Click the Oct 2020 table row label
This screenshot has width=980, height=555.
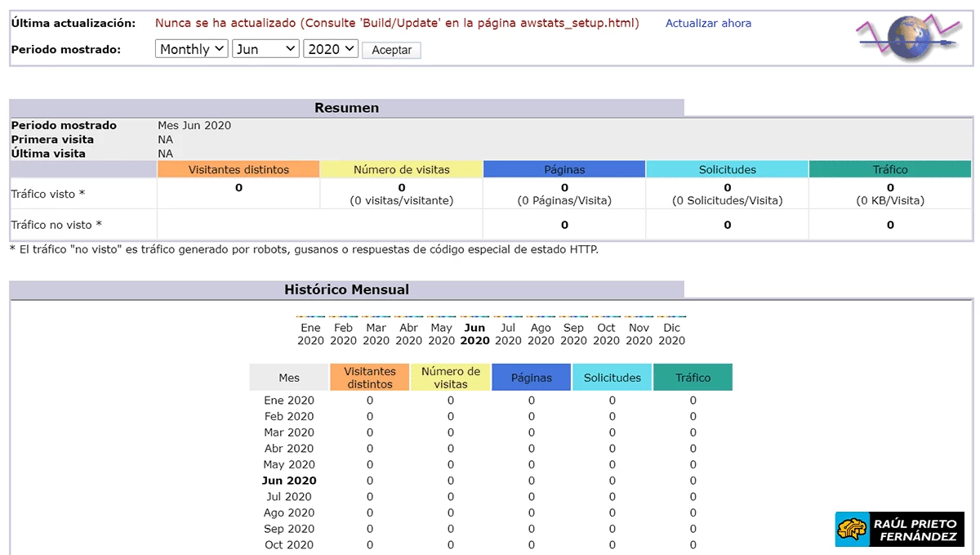pos(289,544)
